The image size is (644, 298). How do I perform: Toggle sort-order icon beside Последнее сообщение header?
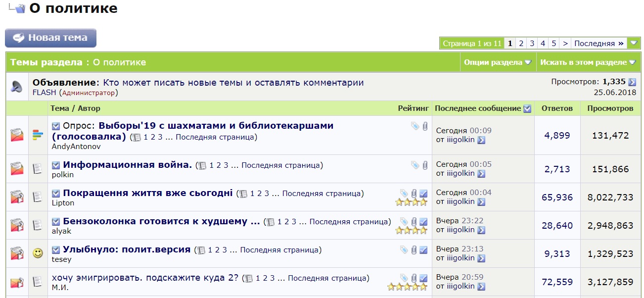pyautogui.click(x=527, y=108)
